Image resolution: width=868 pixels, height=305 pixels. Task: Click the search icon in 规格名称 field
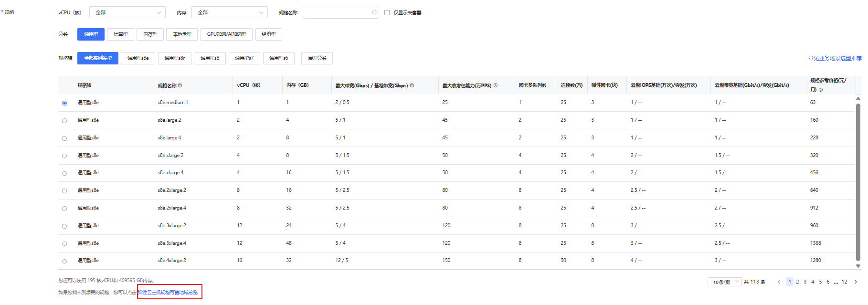[x=374, y=13]
